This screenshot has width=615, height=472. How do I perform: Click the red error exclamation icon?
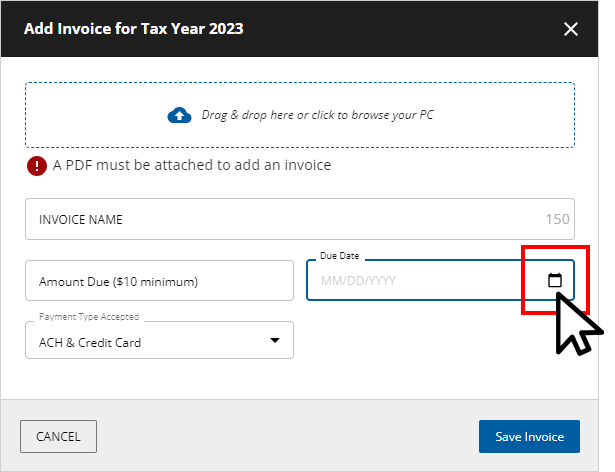pos(37,165)
